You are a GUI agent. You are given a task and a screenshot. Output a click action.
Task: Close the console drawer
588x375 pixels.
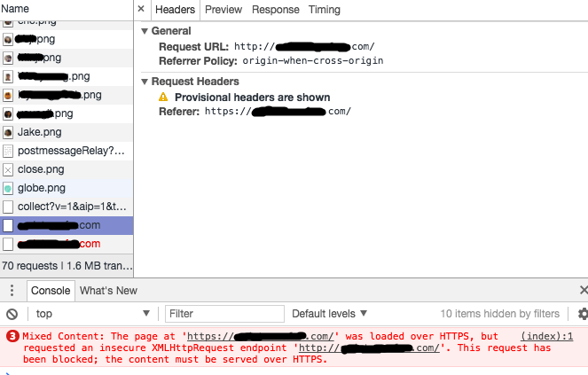click(584, 290)
